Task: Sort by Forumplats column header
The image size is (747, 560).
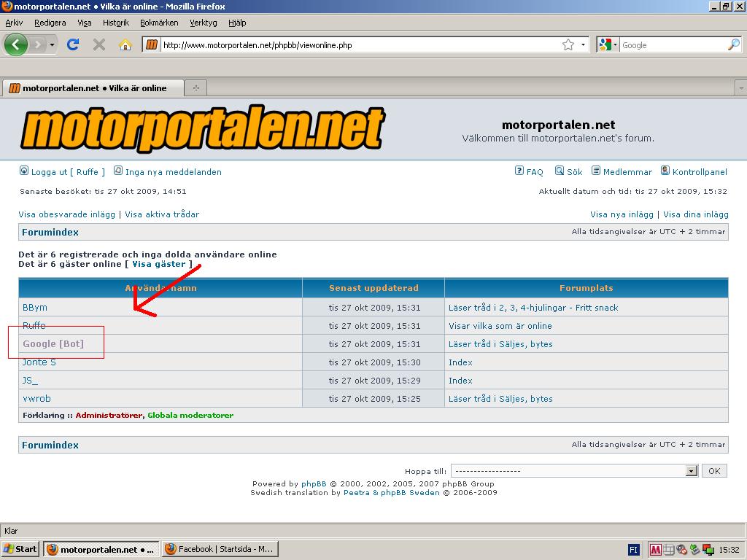Action: click(586, 287)
